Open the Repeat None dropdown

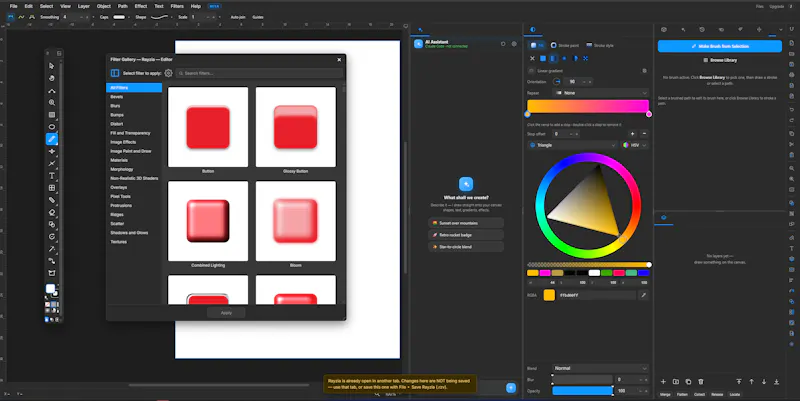tap(601, 93)
